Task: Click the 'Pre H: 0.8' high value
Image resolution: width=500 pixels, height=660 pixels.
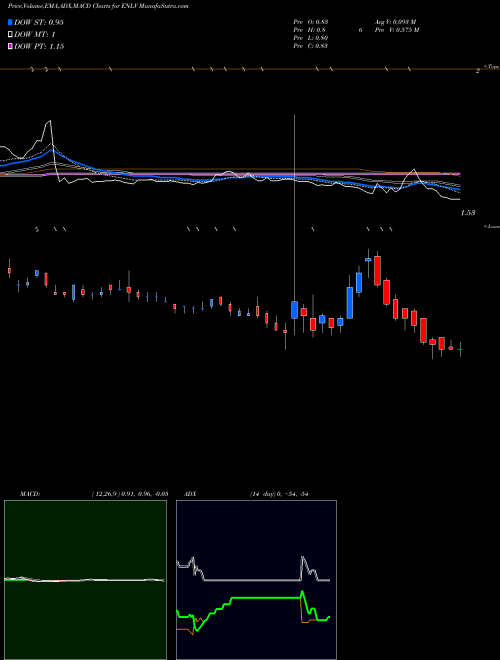Action: pos(309,30)
